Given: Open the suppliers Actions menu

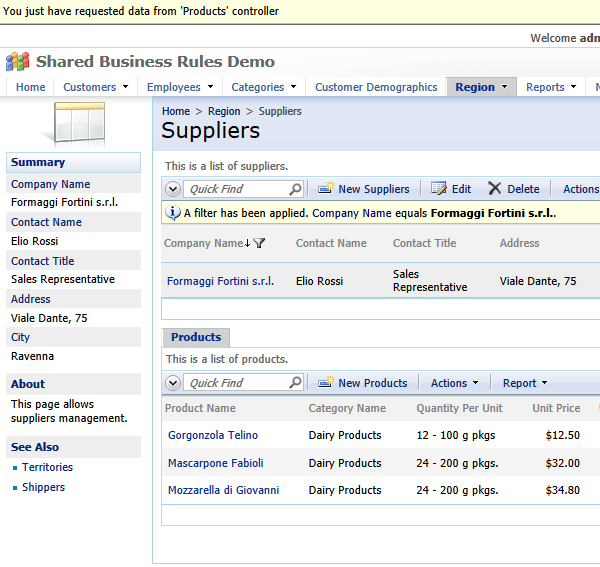Looking at the screenshot, I should (581, 189).
